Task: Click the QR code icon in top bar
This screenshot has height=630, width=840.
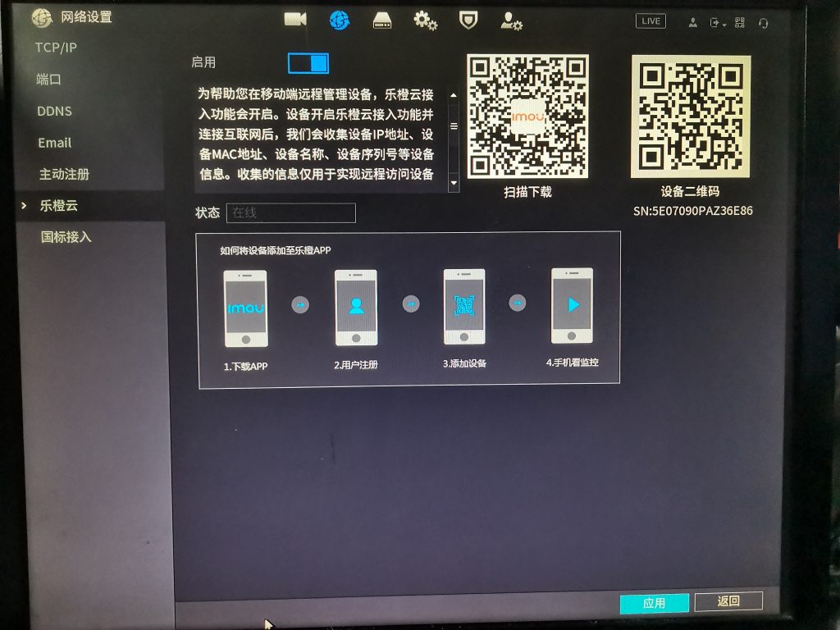Action: [740, 23]
